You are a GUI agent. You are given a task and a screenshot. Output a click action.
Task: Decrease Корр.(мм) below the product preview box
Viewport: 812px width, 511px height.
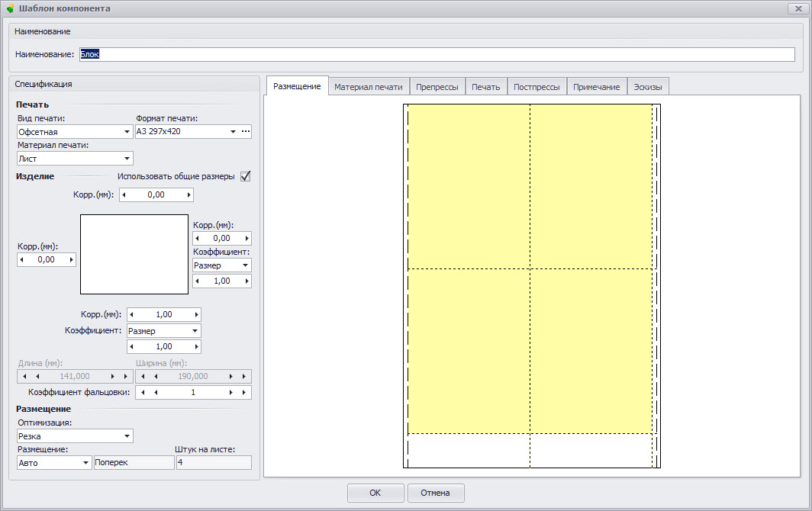pos(131,315)
